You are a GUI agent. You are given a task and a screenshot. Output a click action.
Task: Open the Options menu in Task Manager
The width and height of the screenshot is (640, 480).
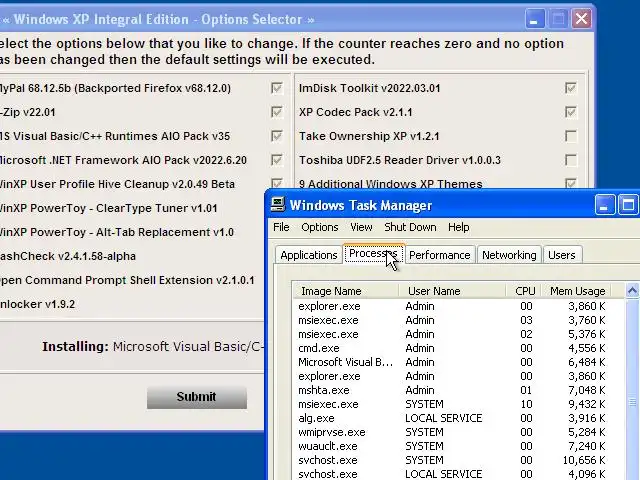tap(320, 227)
